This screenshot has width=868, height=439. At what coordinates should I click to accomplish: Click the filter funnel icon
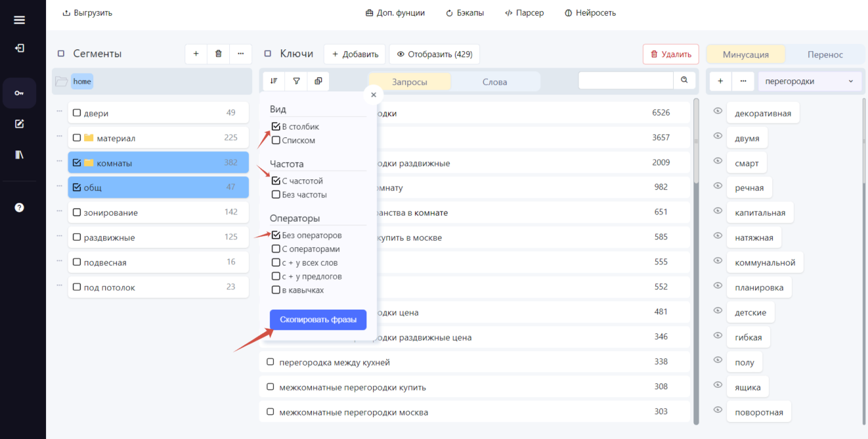(296, 81)
